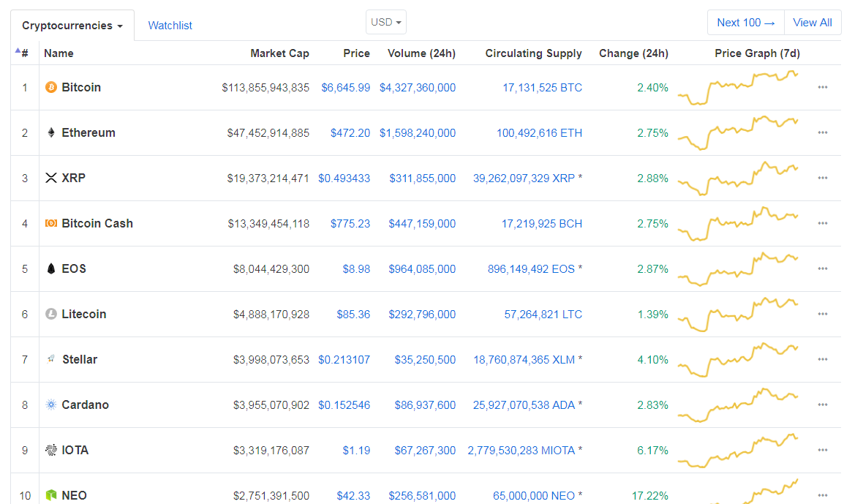Image resolution: width=844 pixels, height=504 pixels.
Task: Click NEO change value 17.22%
Action: (x=649, y=495)
